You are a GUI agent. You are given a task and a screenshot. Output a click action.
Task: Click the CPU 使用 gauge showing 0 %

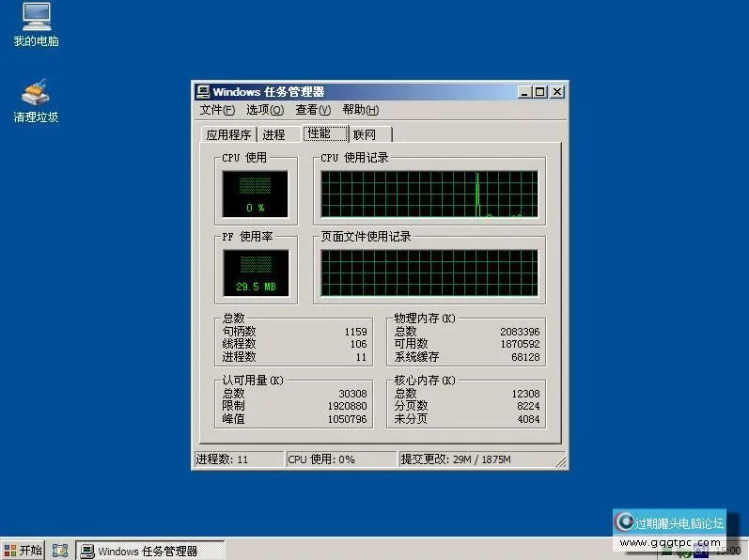pos(255,194)
